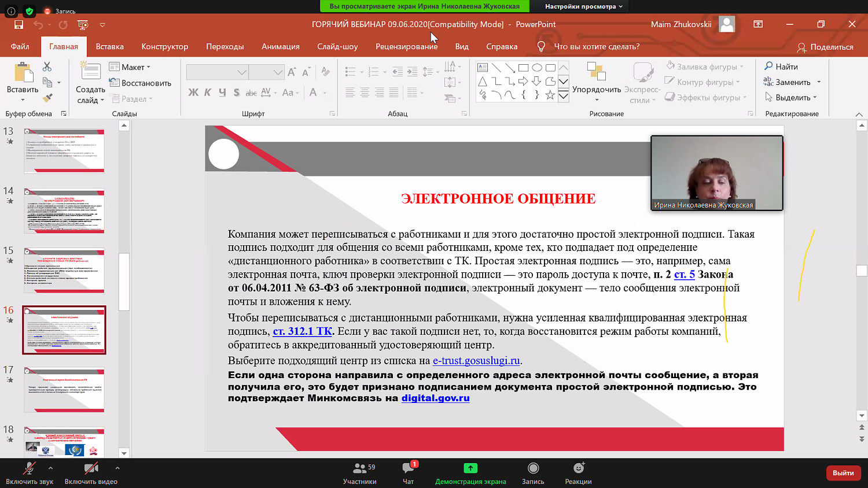This screenshot has width=868, height=488.
Task: Click Поделиться share button
Action: pyautogui.click(x=825, y=47)
